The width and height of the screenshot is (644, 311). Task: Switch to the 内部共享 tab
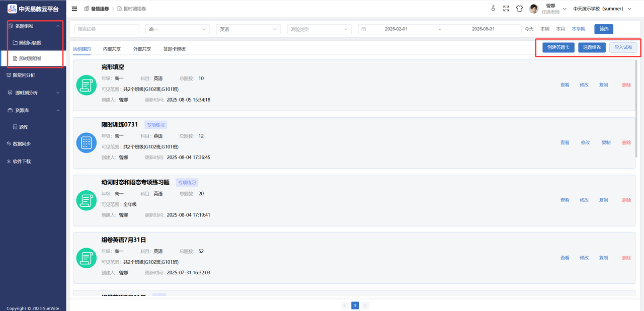[112, 49]
